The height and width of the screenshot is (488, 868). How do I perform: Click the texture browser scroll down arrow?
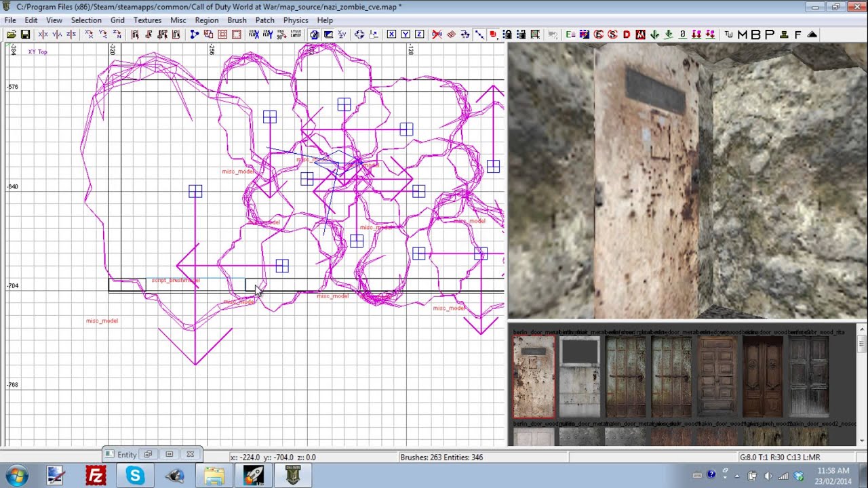coord(861,441)
